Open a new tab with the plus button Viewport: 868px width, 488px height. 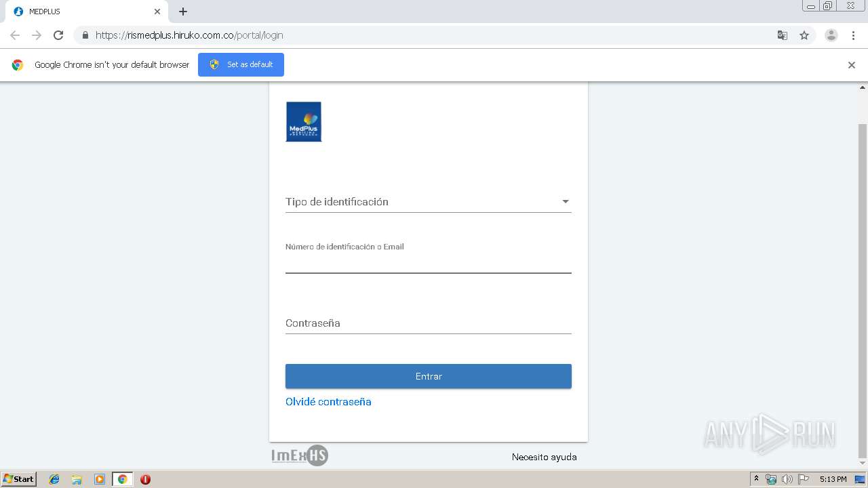183,12
